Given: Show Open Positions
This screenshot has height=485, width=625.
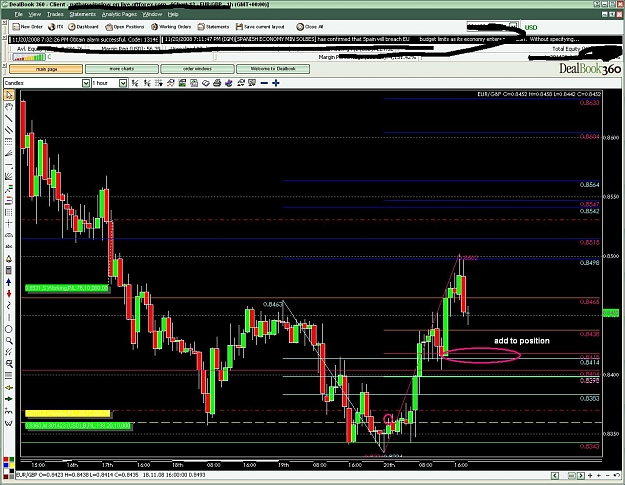Looking at the screenshot, I should coord(124,27).
